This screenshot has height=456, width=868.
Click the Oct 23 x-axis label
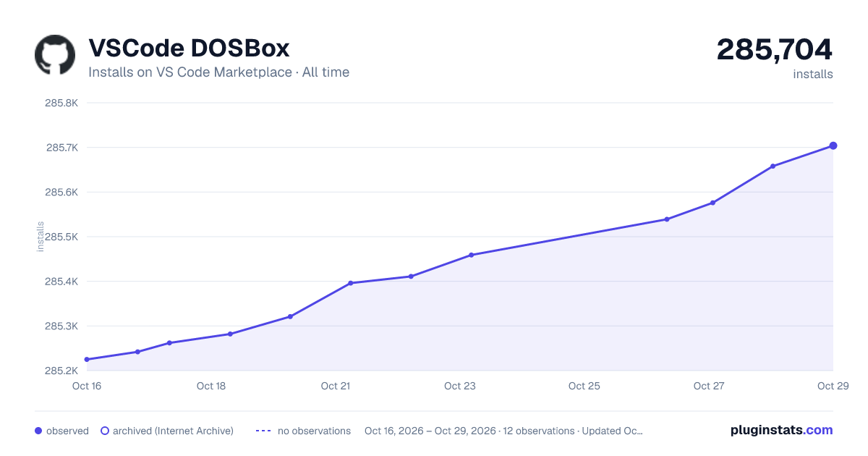(460, 386)
